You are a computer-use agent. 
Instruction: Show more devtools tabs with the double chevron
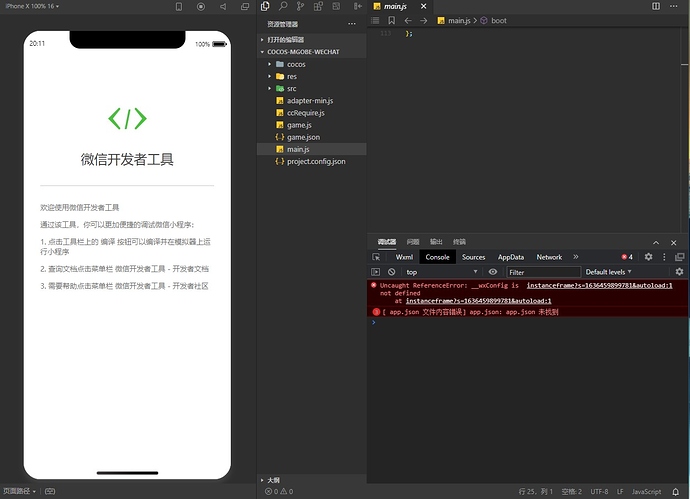pyautogui.click(x=576, y=257)
